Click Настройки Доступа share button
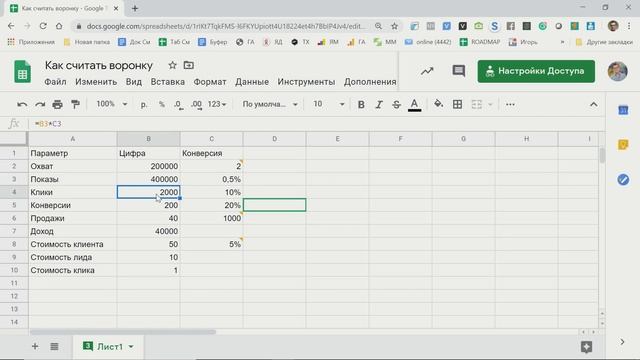The width and height of the screenshot is (640, 360). click(x=536, y=71)
